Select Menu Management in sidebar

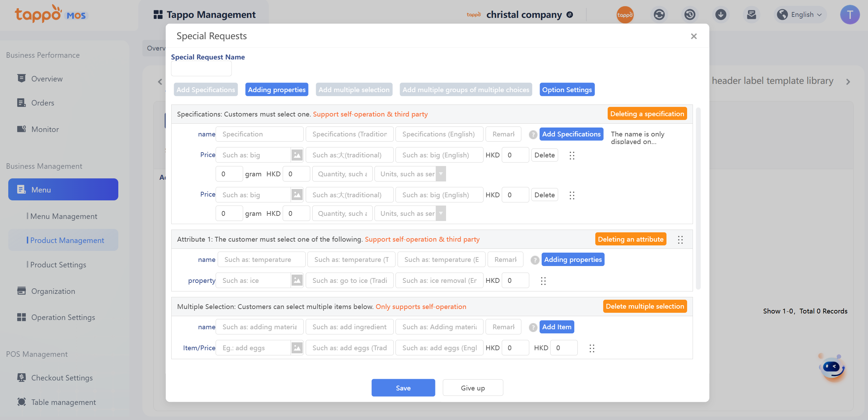point(64,216)
